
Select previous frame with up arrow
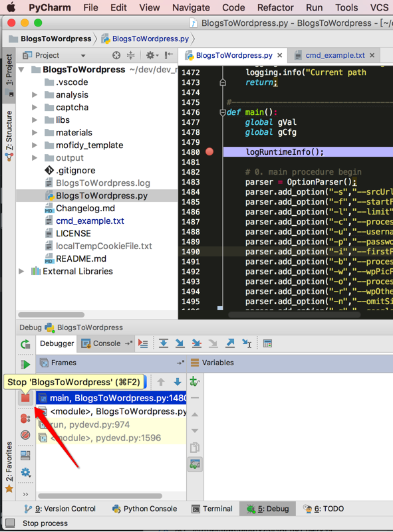pos(161,382)
